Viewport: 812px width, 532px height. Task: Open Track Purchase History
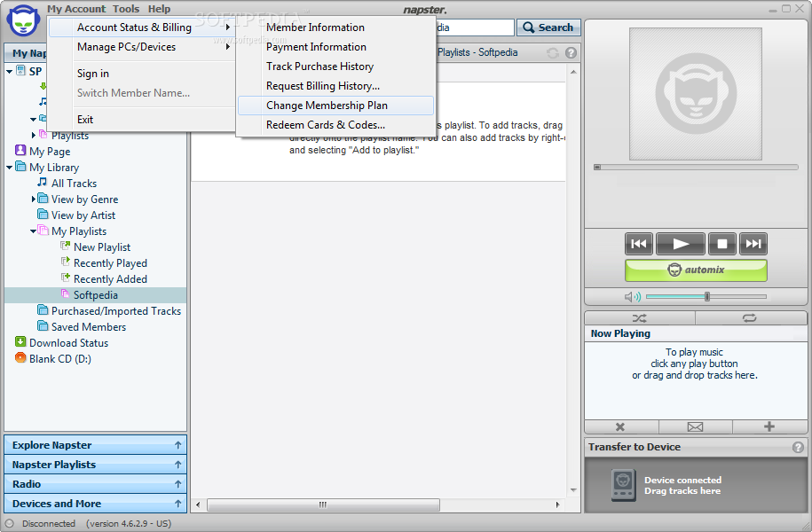tap(335, 66)
